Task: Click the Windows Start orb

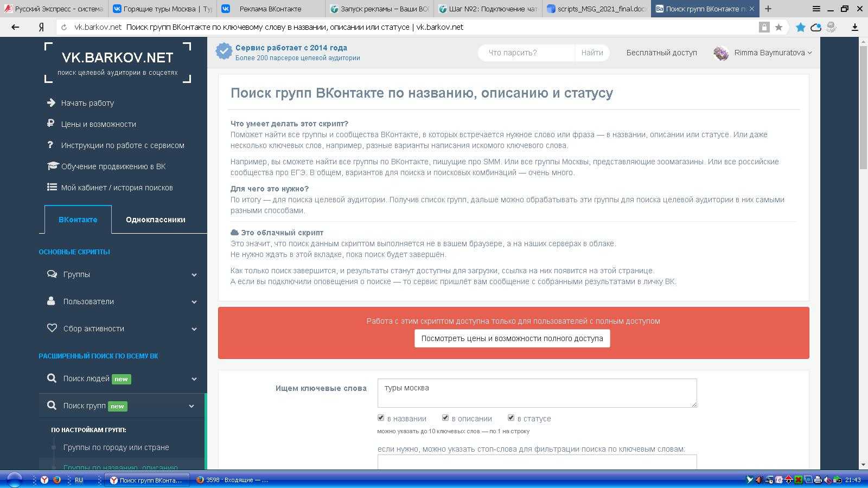Action: (x=14, y=479)
